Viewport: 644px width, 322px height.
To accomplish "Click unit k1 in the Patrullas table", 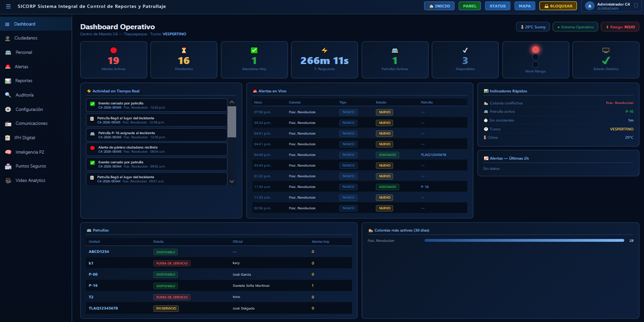I will point(91,263).
